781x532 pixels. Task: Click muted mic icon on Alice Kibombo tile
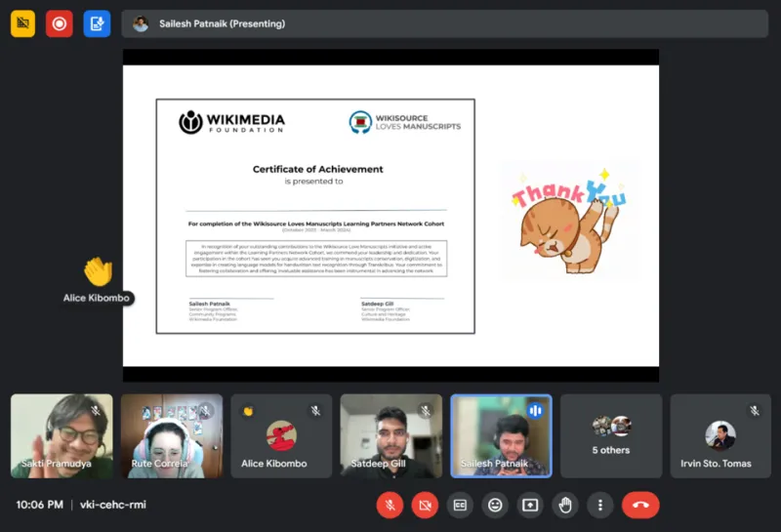click(315, 410)
